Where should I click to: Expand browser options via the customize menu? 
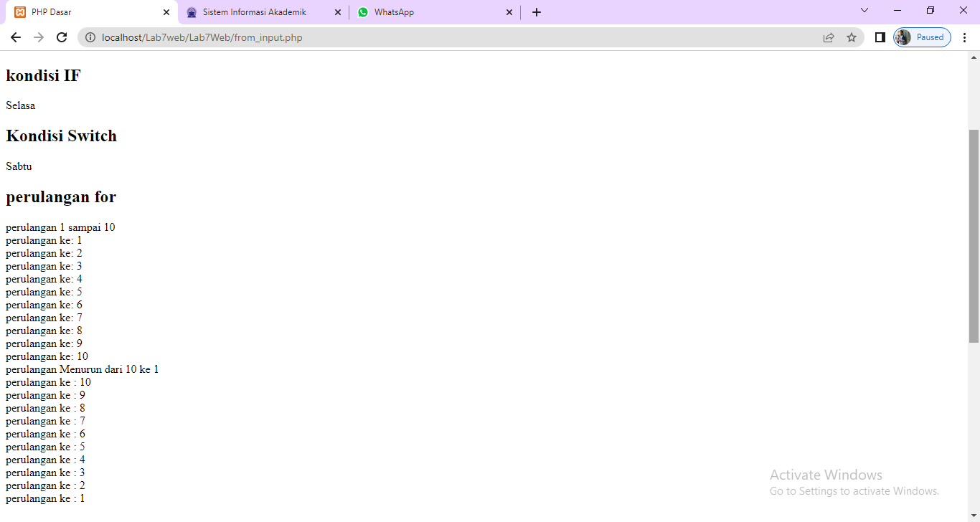[x=965, y=37]
